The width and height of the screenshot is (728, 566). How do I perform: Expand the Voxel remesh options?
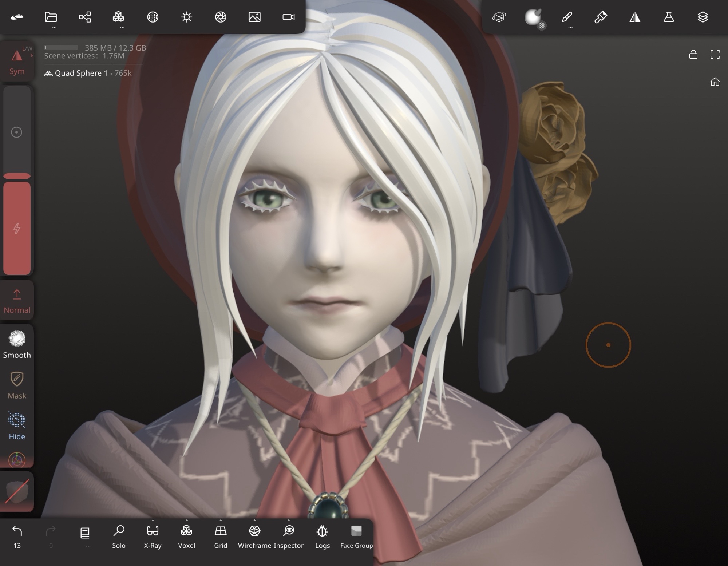tap(187, 521)
